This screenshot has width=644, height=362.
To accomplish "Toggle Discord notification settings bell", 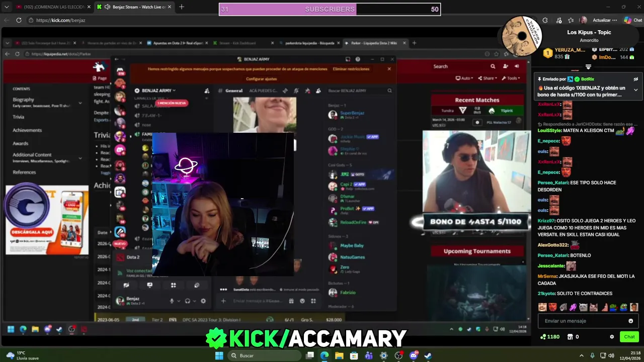I will (296, 90).
